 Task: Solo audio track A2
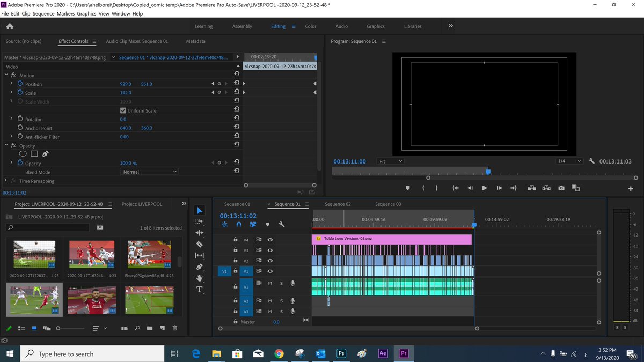(281, 301)
